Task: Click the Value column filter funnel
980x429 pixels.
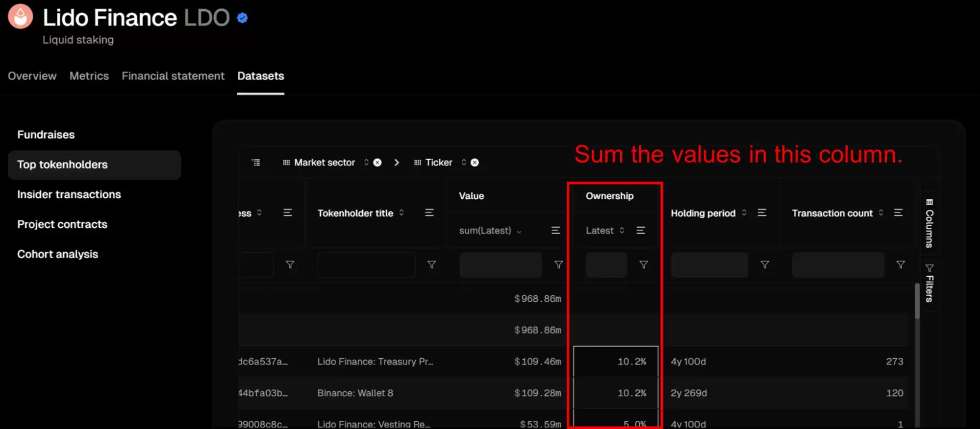Action: 558,264
